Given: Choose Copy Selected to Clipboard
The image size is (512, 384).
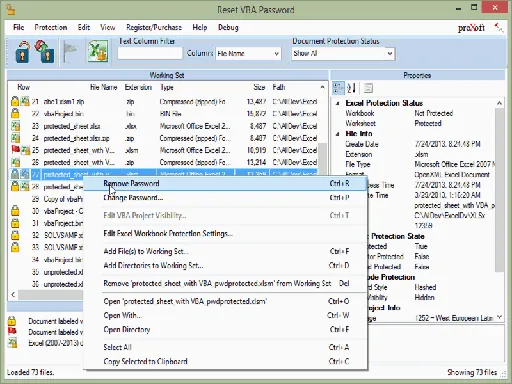Looking at the screenshot, I should [x=225, y=361].
